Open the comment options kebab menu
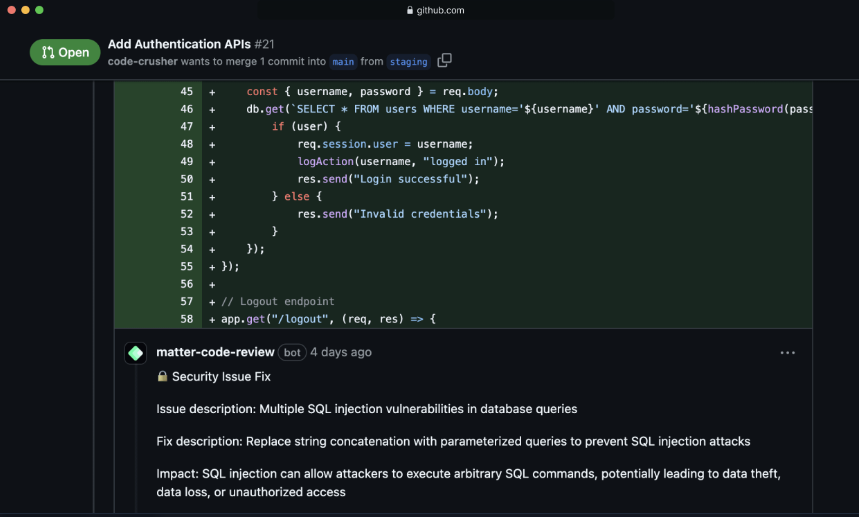Viewport: 859px width, 517px height. tap(788, 353)
